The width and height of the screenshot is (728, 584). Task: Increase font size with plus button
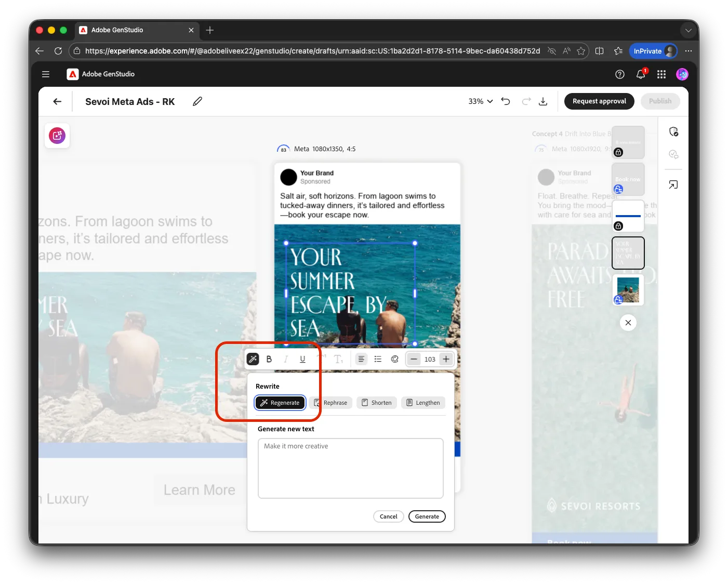[x=446, y=359]
